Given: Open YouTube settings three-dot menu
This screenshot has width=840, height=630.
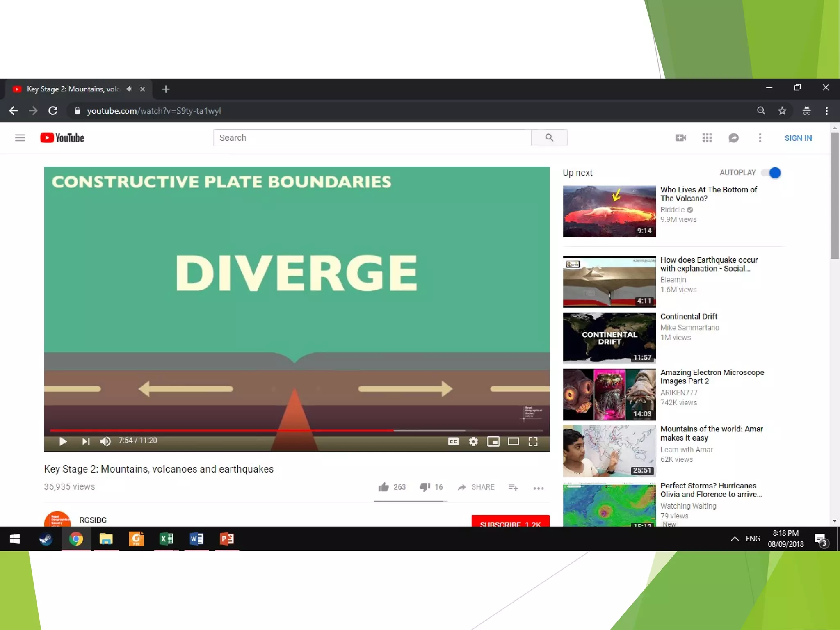Looking at the screenshot, I should [760, 138].
